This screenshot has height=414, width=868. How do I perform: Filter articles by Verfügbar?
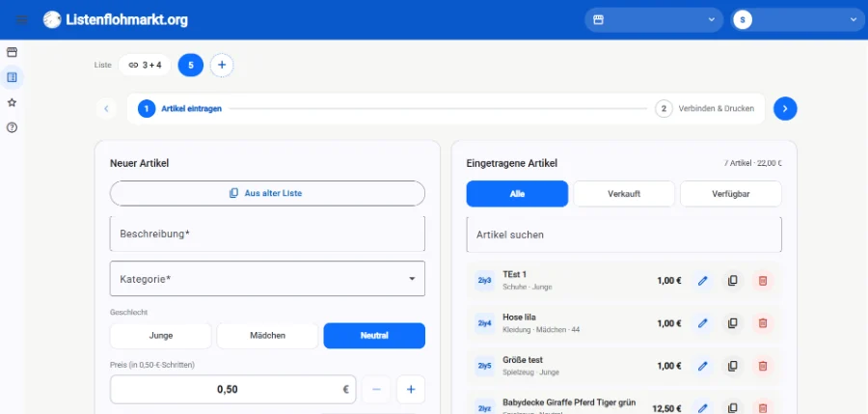tap(731, 194)
